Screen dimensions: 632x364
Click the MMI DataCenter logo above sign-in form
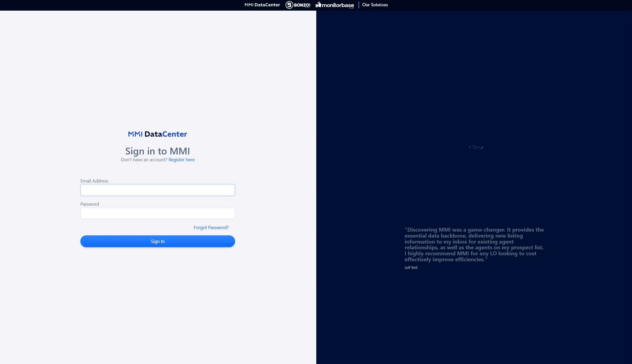pyautogui.click(x=158, y=134)
